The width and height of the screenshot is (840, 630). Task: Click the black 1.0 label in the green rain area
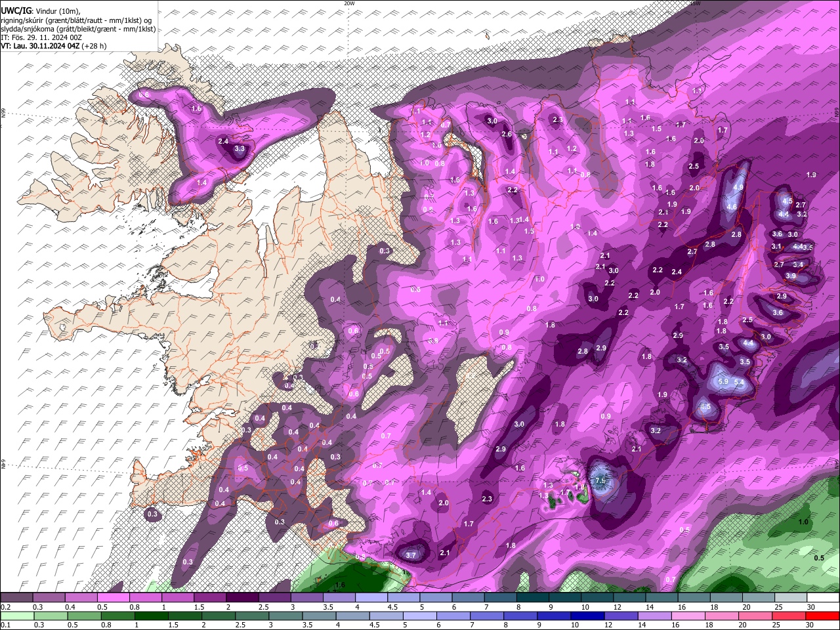pos(803,522)
